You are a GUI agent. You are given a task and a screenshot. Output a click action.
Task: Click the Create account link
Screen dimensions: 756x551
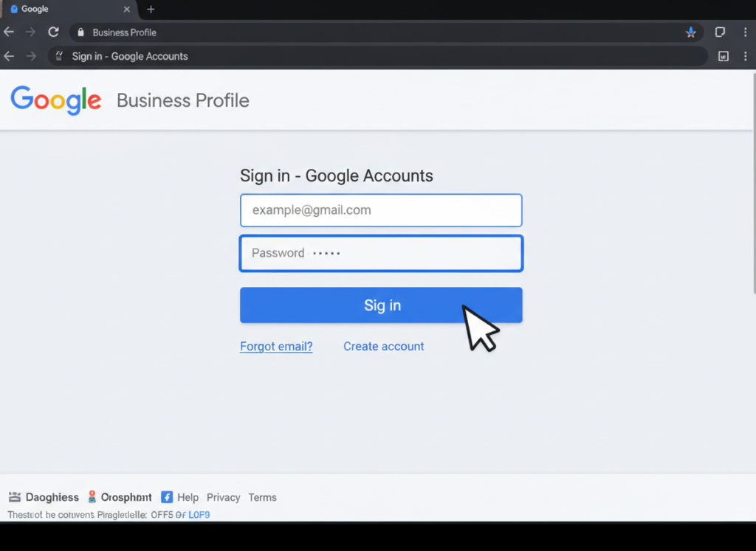(383, 346)
